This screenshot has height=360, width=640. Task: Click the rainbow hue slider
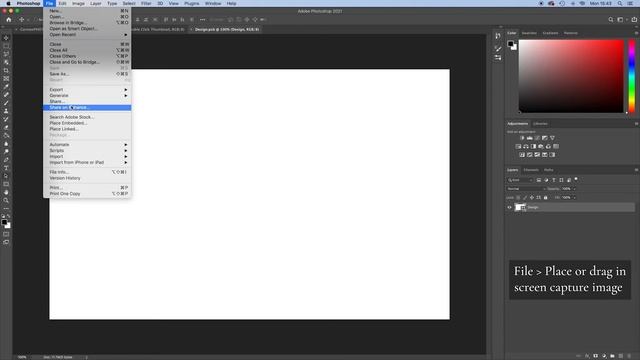(631, 76)
